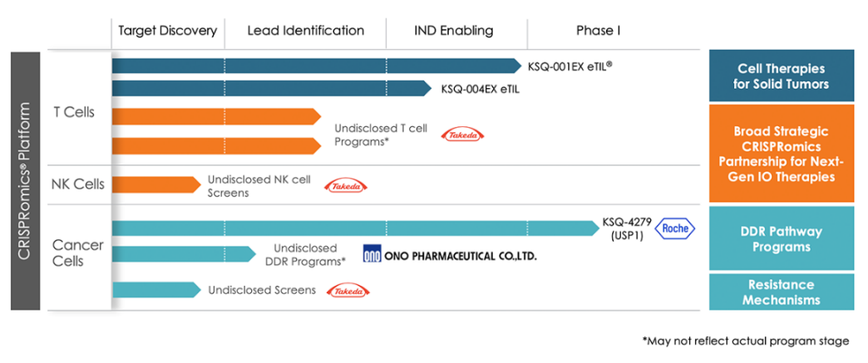Click the Roche hexagon logo

click(675, 228)
